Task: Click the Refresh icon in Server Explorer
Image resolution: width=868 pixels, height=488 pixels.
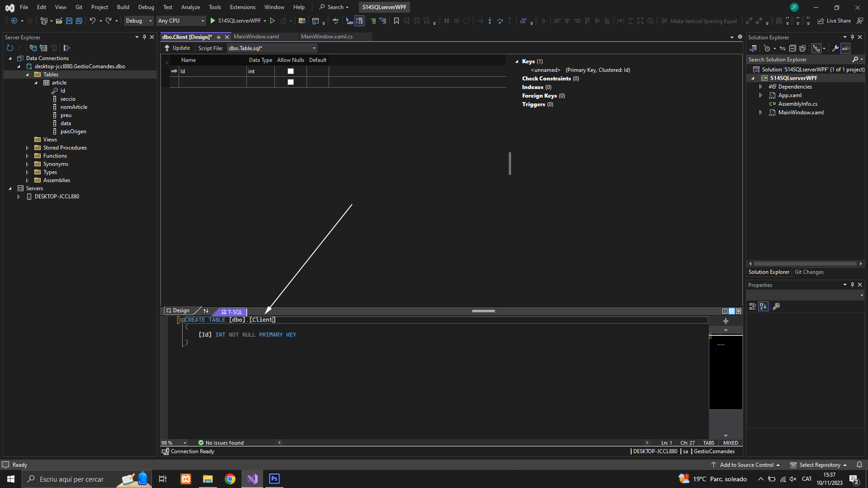Action: (x=10, y=48)
